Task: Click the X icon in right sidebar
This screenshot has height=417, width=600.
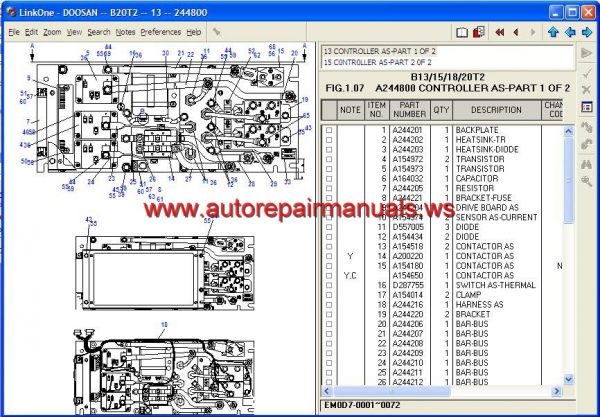Action: pyautogui.click(x=586, y=90)
